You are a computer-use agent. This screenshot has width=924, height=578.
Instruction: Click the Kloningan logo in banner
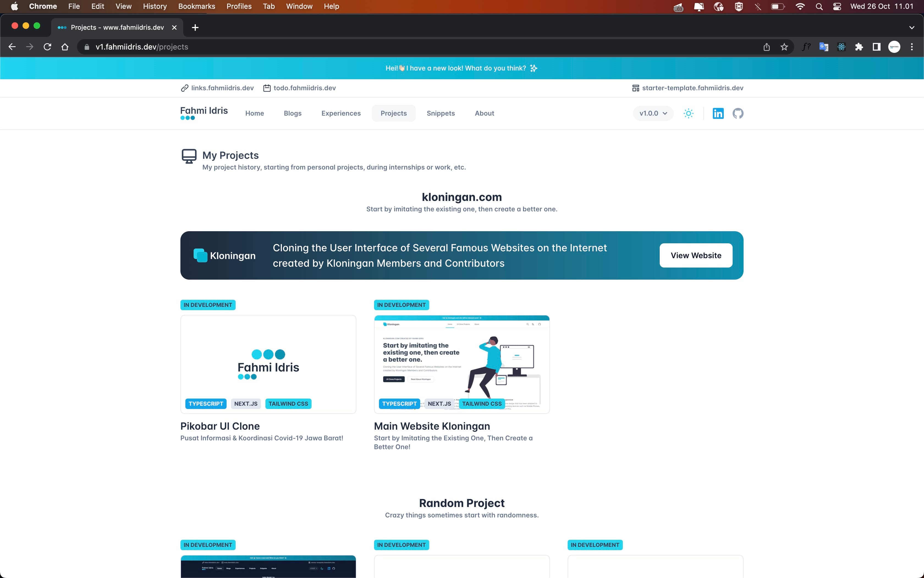point(224,255)
